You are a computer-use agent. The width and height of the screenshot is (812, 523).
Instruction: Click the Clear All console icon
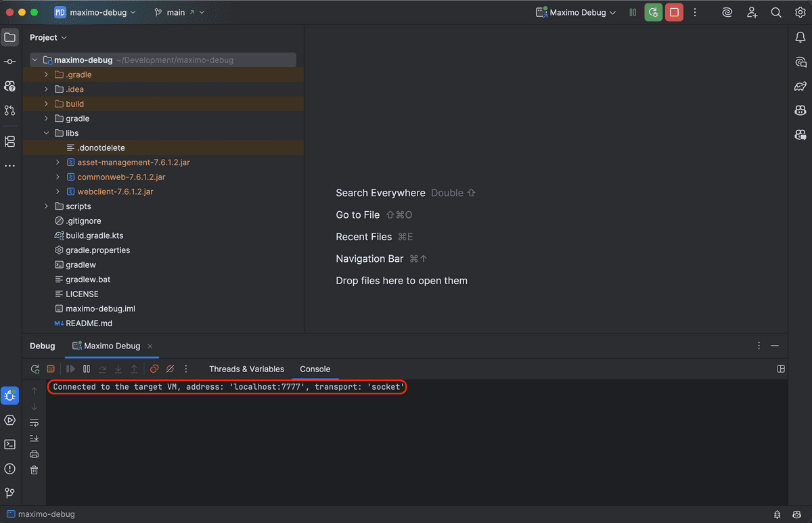[x=34, y=468]
